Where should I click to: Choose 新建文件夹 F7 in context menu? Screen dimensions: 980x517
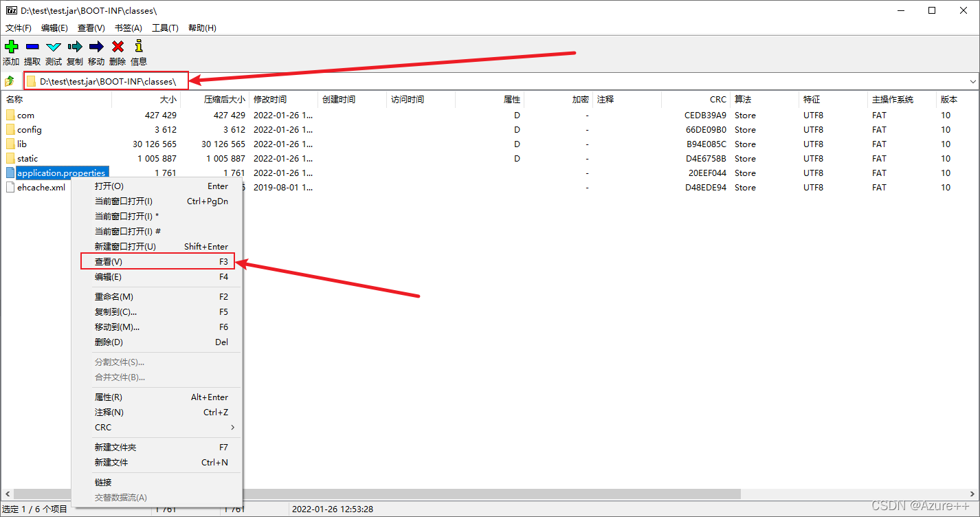(x=157, y=448)
